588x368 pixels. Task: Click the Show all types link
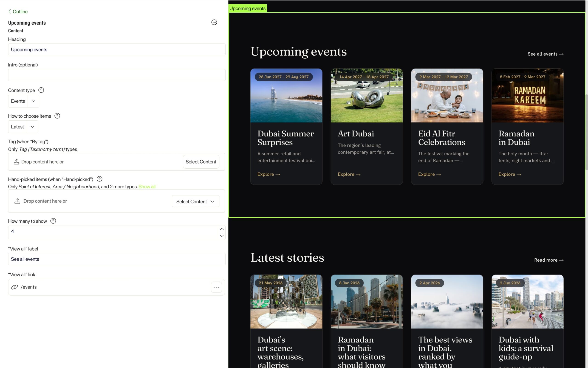point(147,187)
